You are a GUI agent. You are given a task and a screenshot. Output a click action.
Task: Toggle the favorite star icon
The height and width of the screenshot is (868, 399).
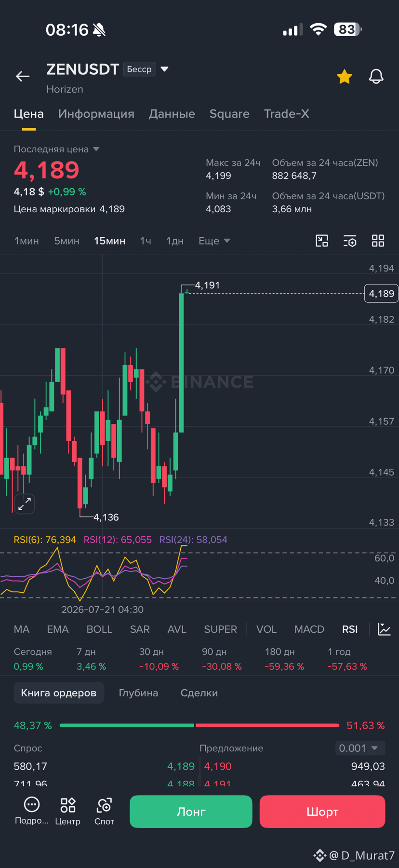[345, 76]
